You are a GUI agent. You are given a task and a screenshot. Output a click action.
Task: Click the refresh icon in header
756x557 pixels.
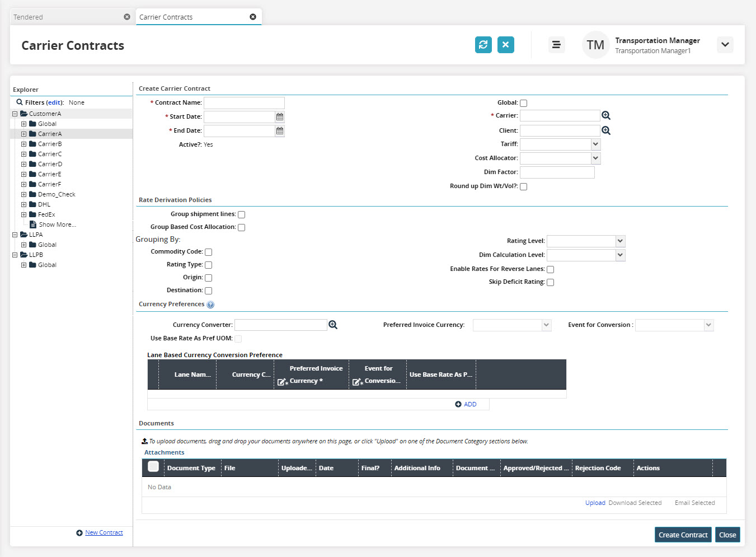point(483,45)
